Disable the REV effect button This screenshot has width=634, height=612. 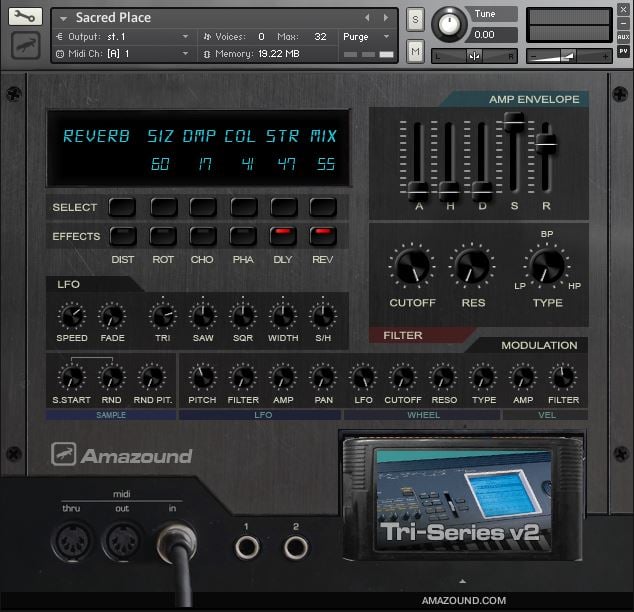[x=323, y=236]
